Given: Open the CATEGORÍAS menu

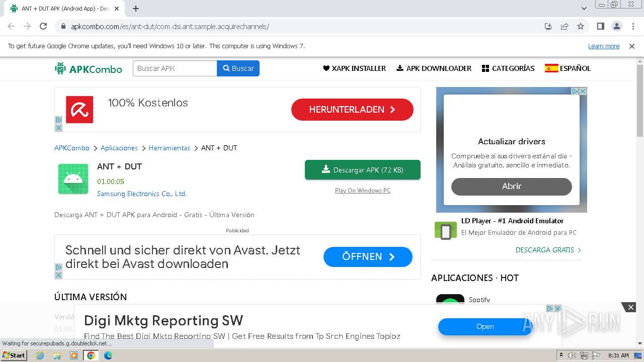Looking at the screenshot, I should (508, 68).
